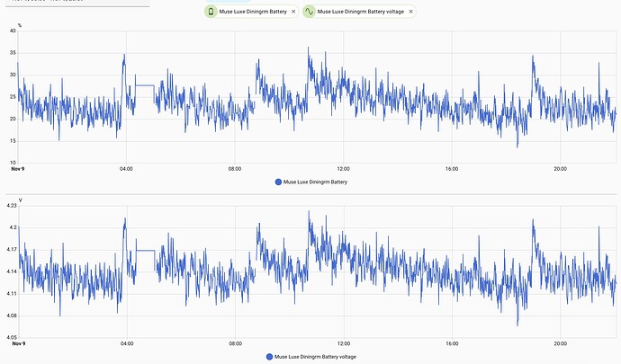Select the Muse Luxe Diningrm Battery chip label
The image size is (621, 364).
pyautogui.click(x=252, y=13)
